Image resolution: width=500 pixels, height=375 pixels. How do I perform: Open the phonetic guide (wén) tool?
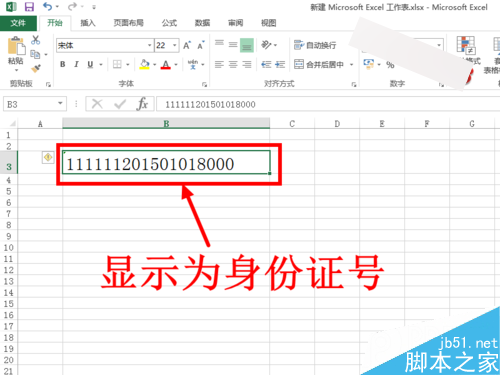click(193, 64)
